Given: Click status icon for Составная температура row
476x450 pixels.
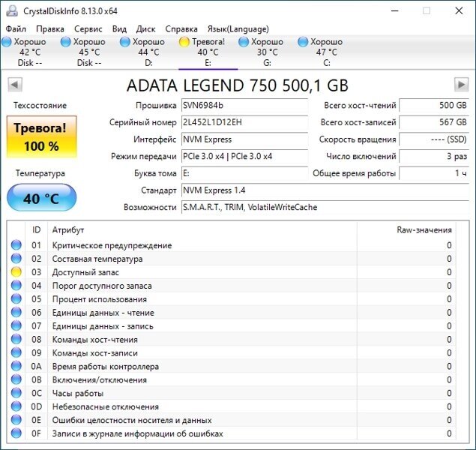Looking at the screenshot, I should pos(16,259).
